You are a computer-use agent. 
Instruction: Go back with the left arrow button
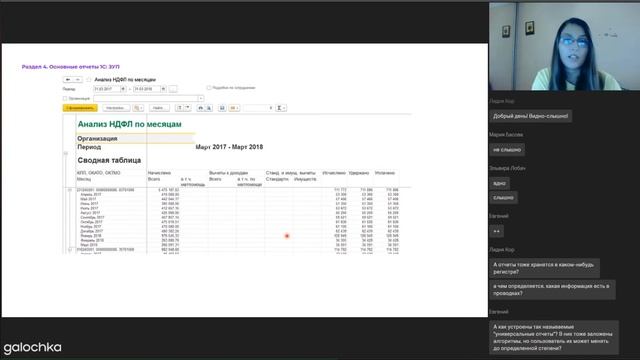68,80
